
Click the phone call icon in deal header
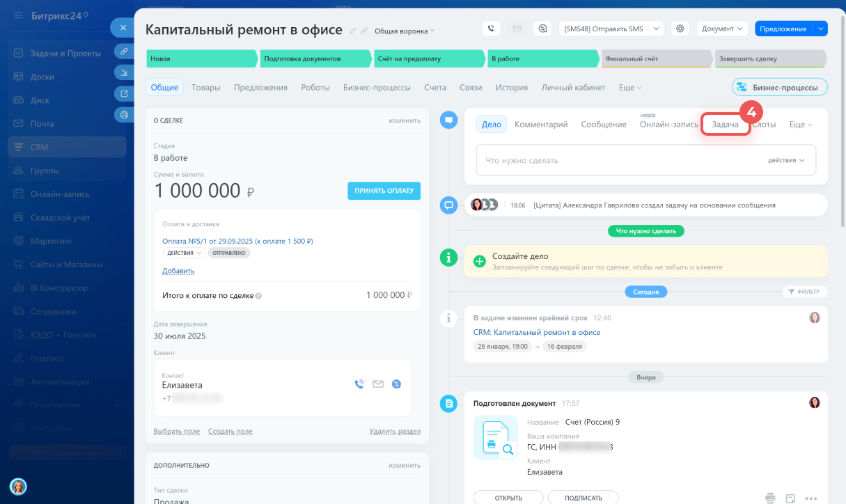click(x=492, y=29)
